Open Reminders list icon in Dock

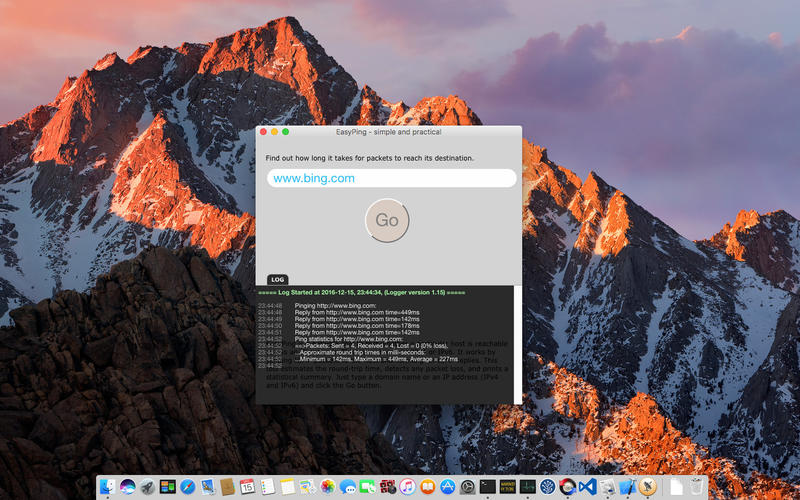(267, 487)
